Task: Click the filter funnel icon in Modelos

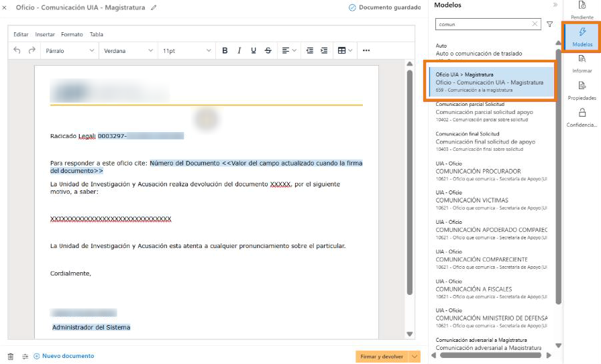Action: [x=550, y=24]
